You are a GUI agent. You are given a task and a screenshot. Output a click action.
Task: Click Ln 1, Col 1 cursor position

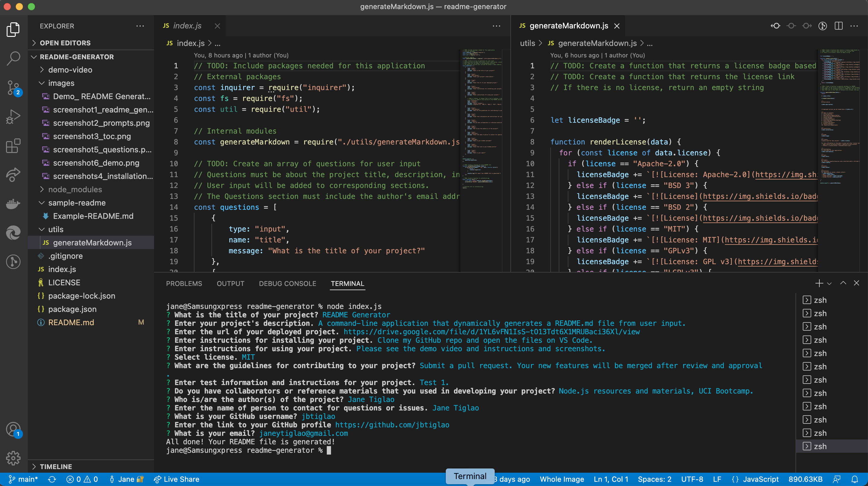click(x=611, y=479)
